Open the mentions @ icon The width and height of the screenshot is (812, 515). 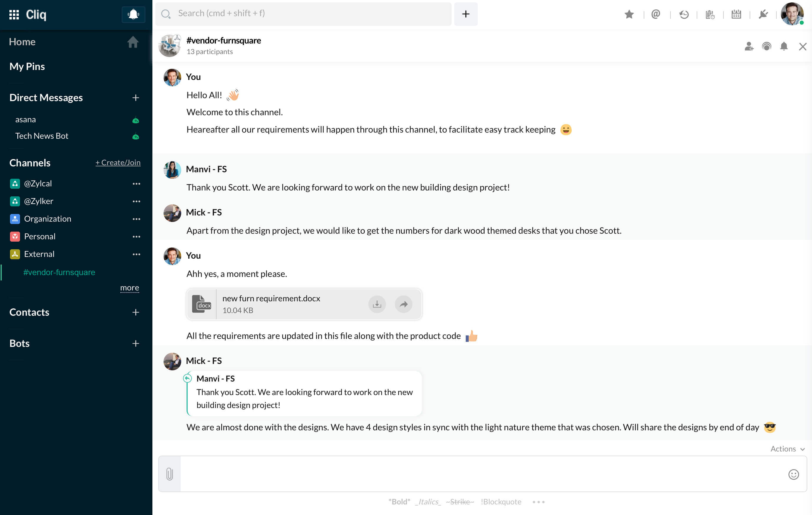point(655,14)
